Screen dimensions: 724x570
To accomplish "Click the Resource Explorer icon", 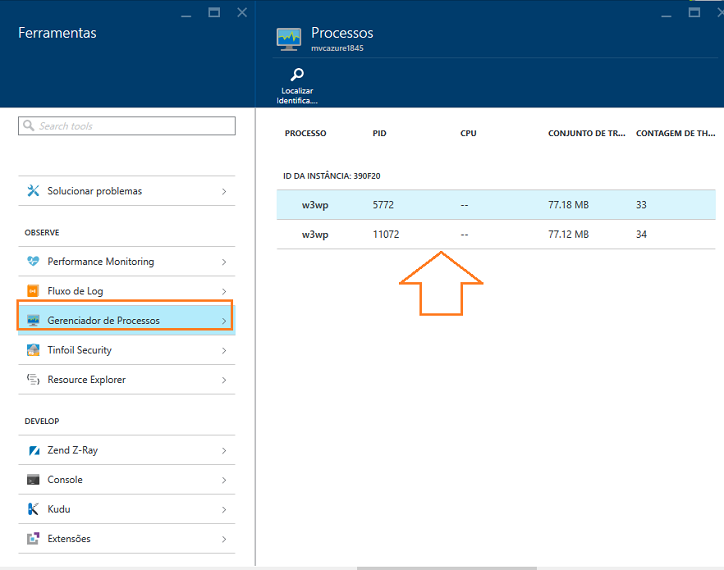I will click(33, 380).
